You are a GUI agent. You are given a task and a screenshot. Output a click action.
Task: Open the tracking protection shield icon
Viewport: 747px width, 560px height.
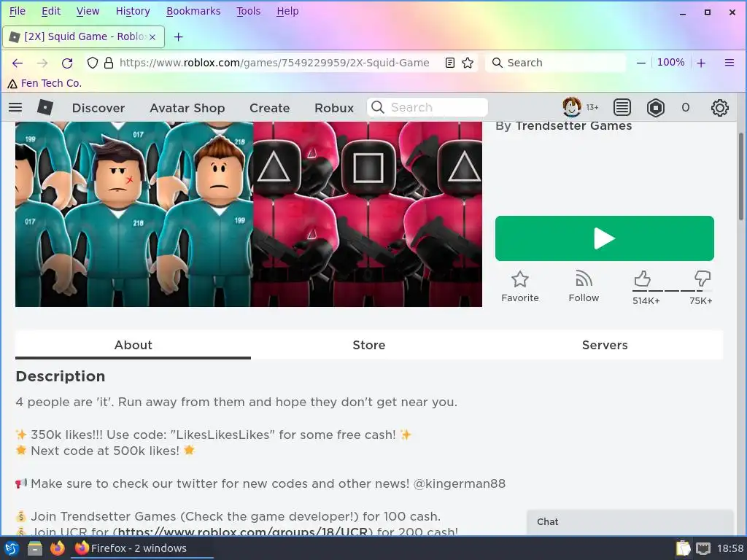pos(93,63)
